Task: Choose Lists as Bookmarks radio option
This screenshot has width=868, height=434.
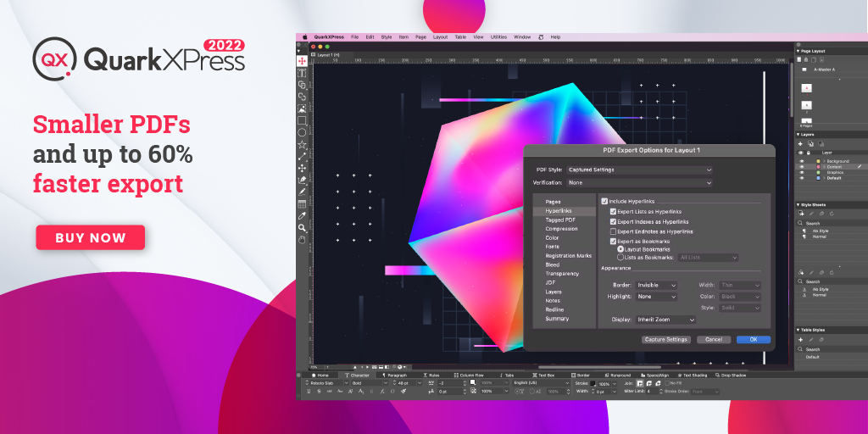Action: point(620,258)
